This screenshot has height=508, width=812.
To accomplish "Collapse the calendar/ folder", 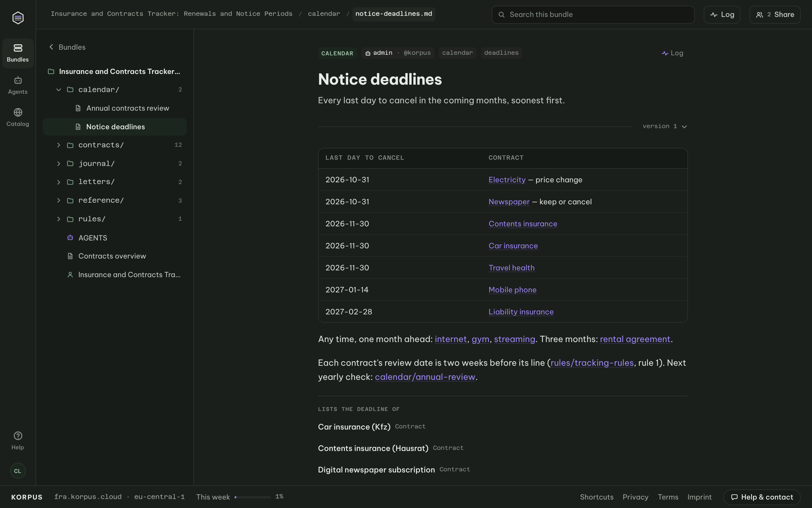I will pyautogui.click(x=59, y=90).
